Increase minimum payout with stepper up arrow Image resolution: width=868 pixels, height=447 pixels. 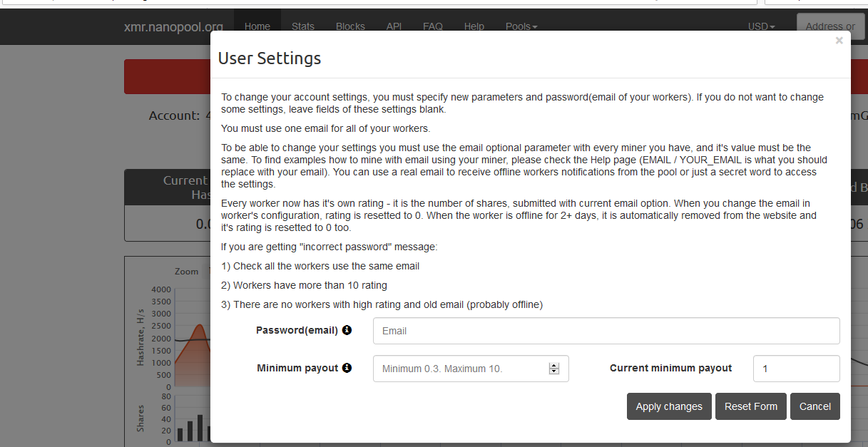[553, 365]
